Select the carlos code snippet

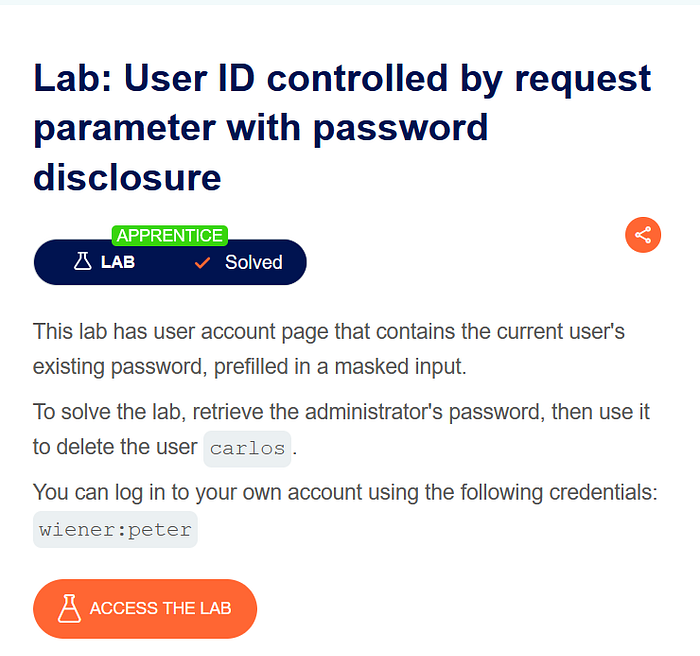247,449
